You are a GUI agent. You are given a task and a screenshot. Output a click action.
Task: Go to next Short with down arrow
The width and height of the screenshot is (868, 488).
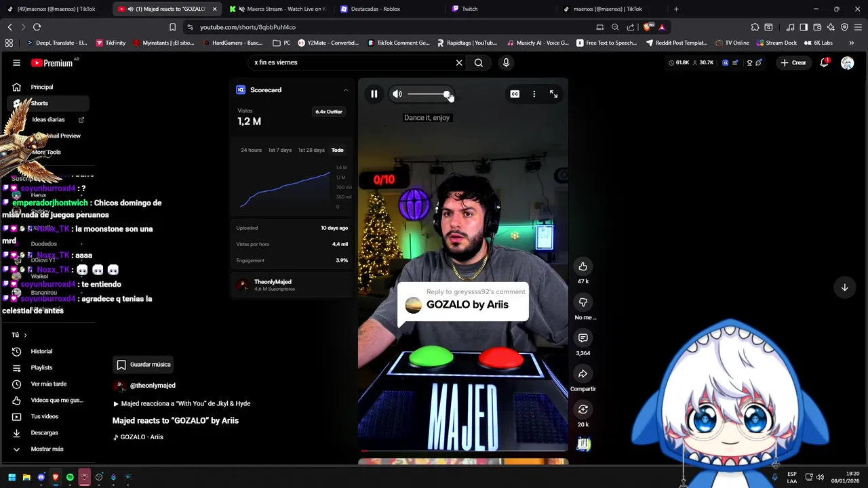click(x=844, y=287)
